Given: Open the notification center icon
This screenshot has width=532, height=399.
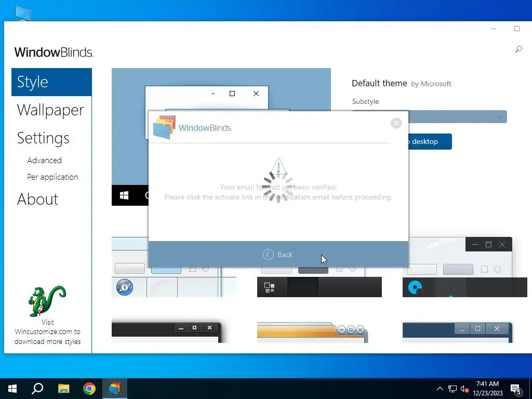Looking at the screenshot, I should [x=516, y=389].
